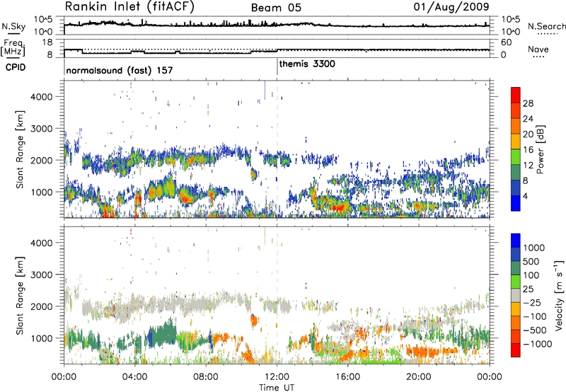Click the '2000' tick on velocity panel axis
The width and height of the screenshot is (566, 392).
click(x=42, y=306)
